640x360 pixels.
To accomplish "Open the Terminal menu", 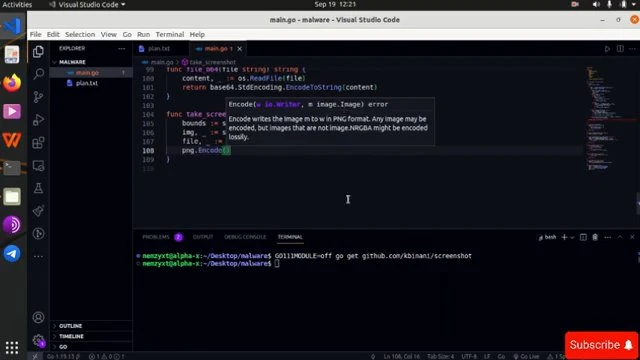I will tap(170, 34).
